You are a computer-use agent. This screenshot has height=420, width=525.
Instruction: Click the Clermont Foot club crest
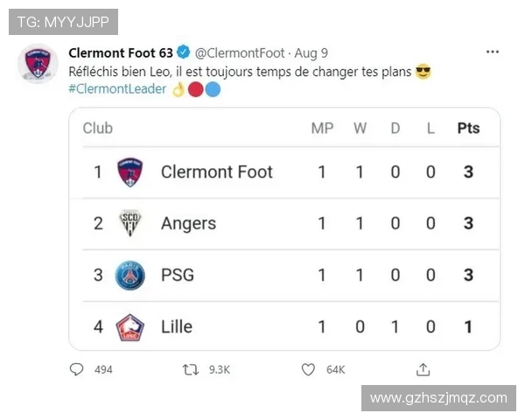(x=130, y=171)
